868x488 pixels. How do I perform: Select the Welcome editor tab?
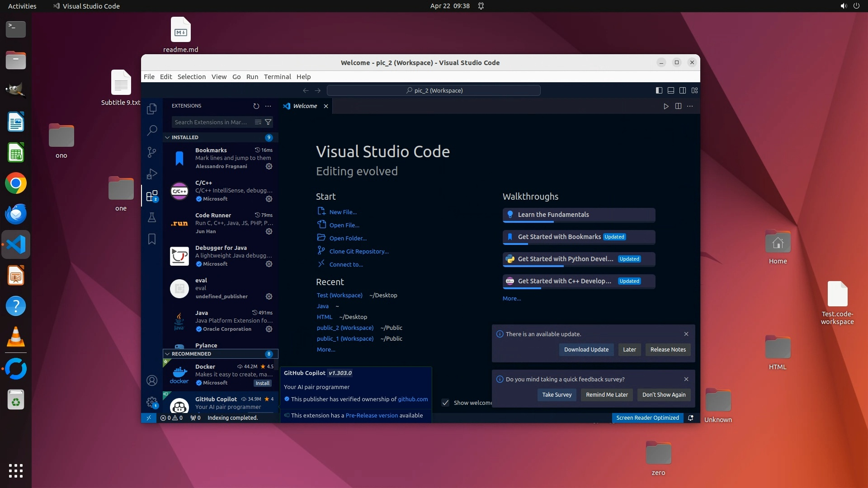(305, 106)
